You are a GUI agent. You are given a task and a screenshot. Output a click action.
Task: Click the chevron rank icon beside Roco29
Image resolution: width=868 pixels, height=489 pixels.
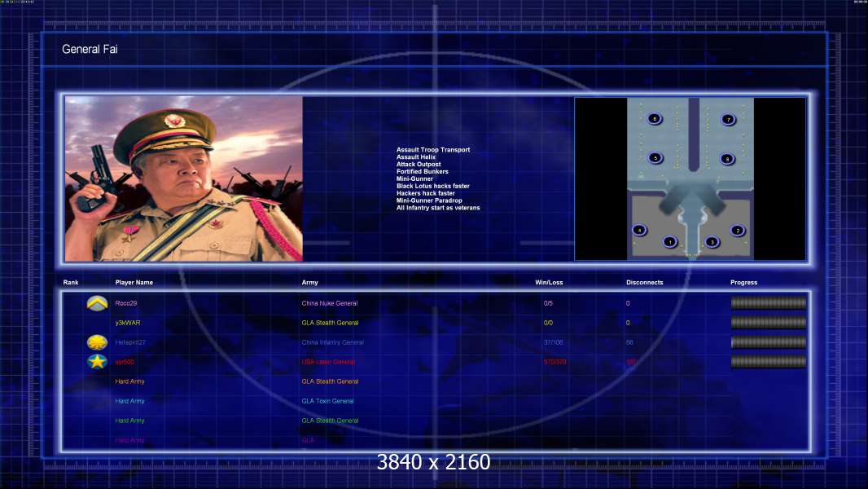point(98,303)
